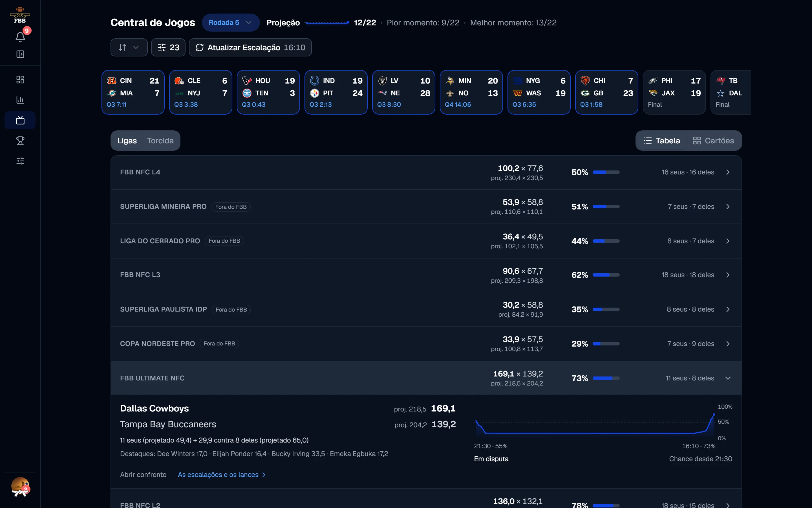This screenshot has width=812, height=508.
Task: Open As escalações e os lances link
Action: (222, 474)
